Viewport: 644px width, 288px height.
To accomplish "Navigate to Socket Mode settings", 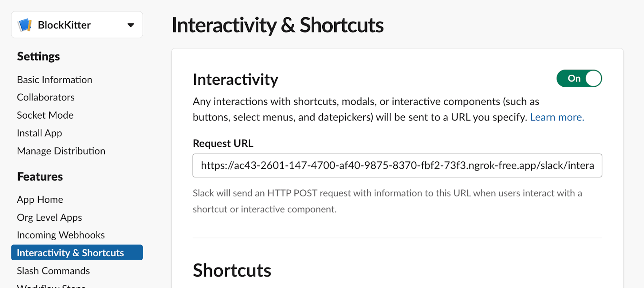I will 45,115.
